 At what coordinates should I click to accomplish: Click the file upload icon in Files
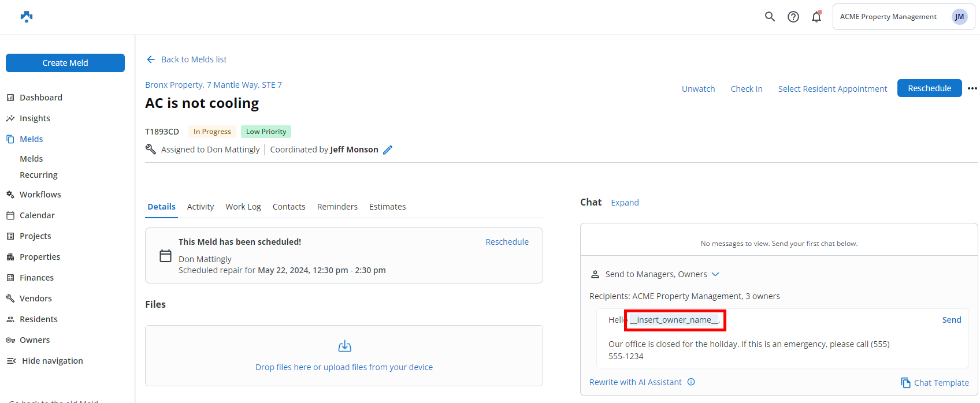(x=344, y=346)
